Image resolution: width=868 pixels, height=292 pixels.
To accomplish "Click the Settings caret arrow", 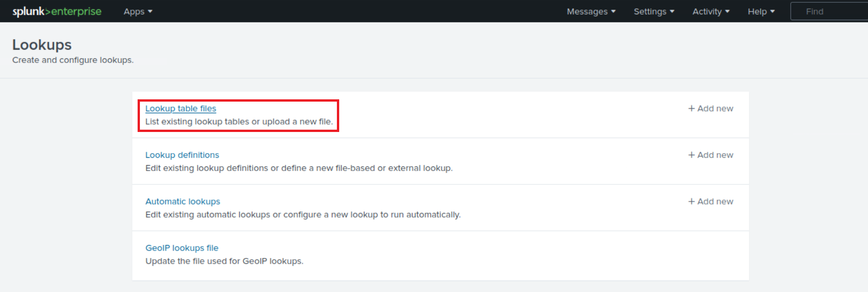I will point(672,11).
